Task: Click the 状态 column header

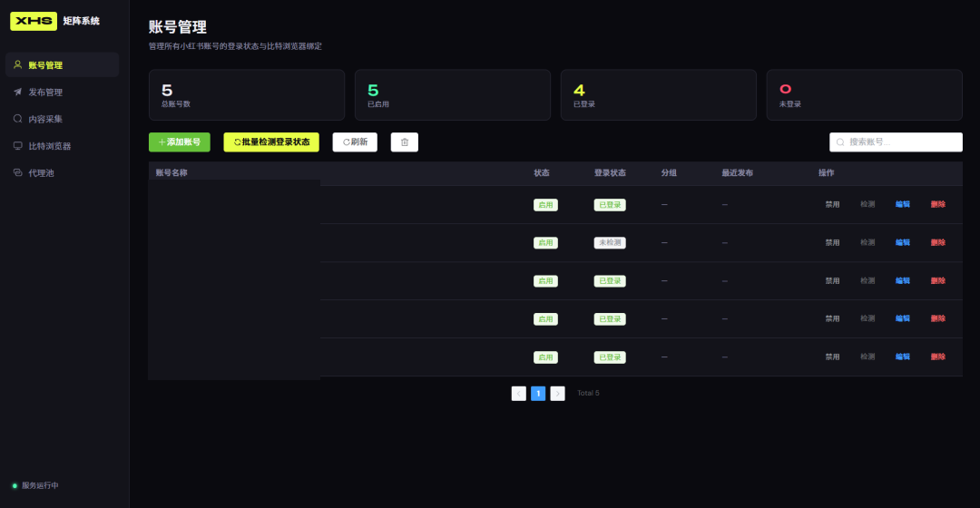Action: (x=541, y=172)
